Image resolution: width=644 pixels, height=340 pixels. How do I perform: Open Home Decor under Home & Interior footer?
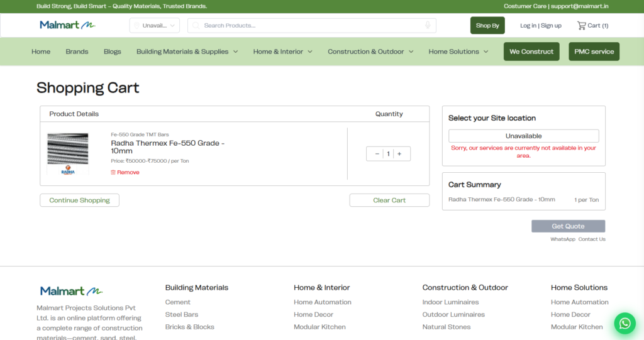(x=313, y=314)
